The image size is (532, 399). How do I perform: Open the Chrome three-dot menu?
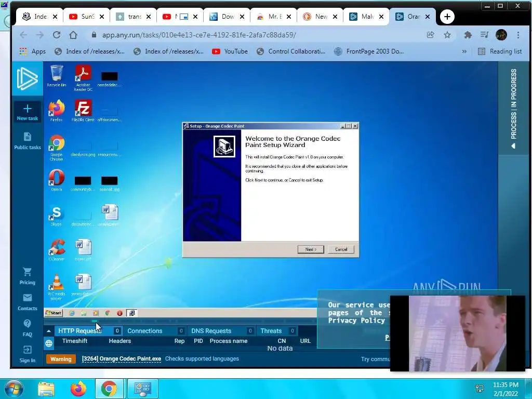pos(518,35)
